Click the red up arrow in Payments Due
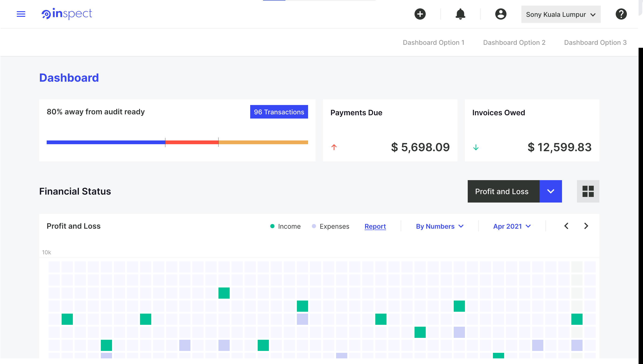The height and width of the screenshot is (364, 643). [x=334, y=147]
